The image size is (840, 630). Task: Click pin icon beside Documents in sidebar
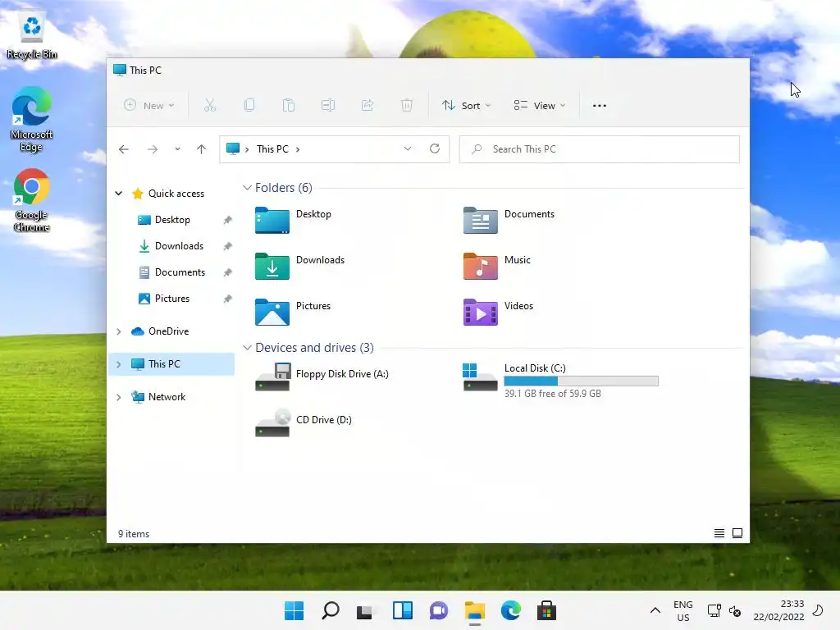tap(228, 272)
